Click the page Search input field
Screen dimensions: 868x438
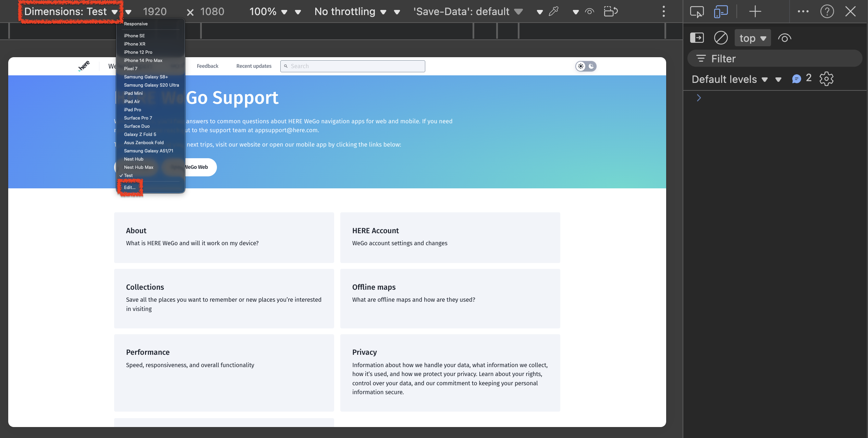[353, 66]
